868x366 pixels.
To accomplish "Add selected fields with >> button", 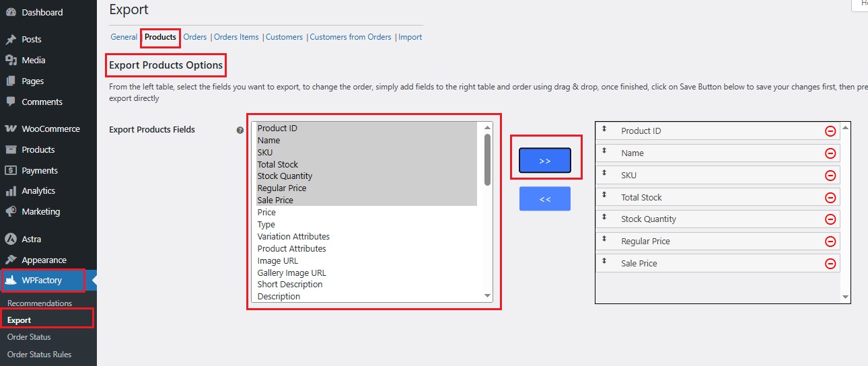I will click(x=545, y=161).
